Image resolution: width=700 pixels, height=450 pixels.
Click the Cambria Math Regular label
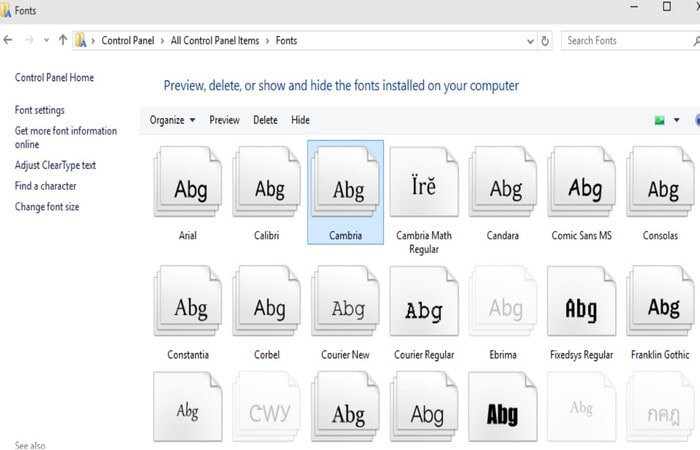pos(424,242)
